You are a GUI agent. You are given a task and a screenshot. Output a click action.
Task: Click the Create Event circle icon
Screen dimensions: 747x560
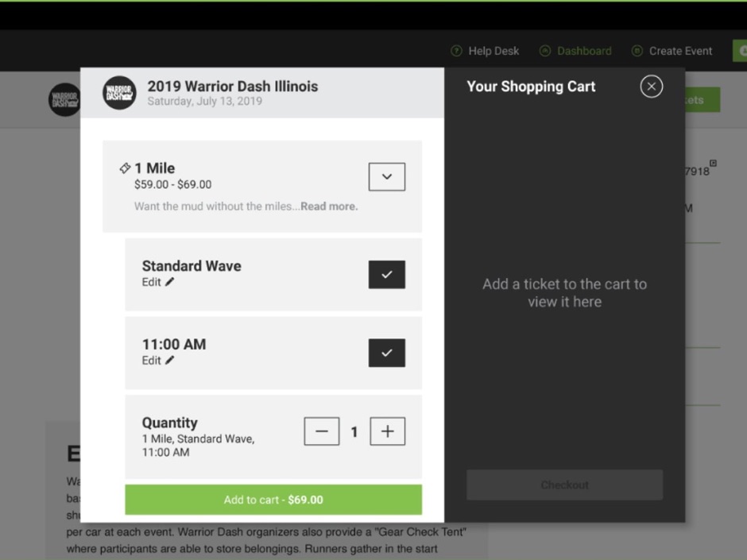(x=637, y=51)
